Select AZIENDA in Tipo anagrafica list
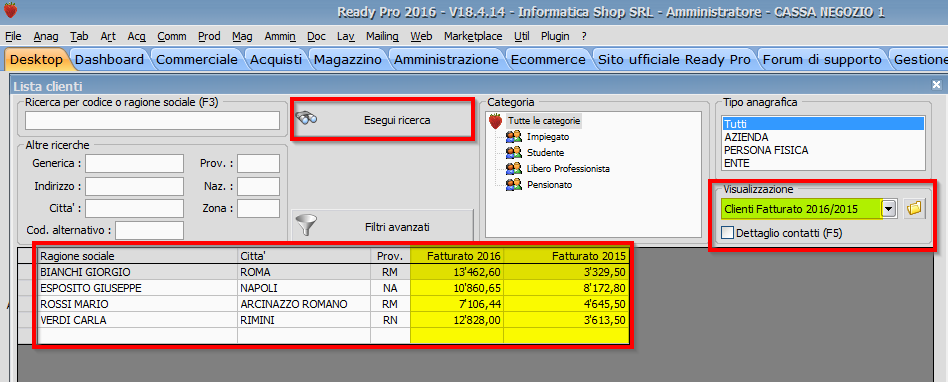Image resolution: width=948 pixels, height=382 pixels. point(823,137)
